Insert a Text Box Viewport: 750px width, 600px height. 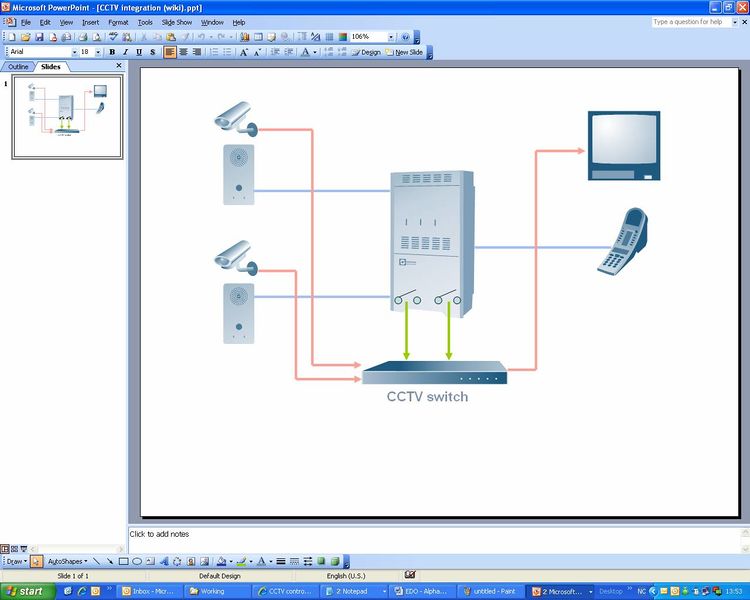pyautogui.click(x=150, y=561)
